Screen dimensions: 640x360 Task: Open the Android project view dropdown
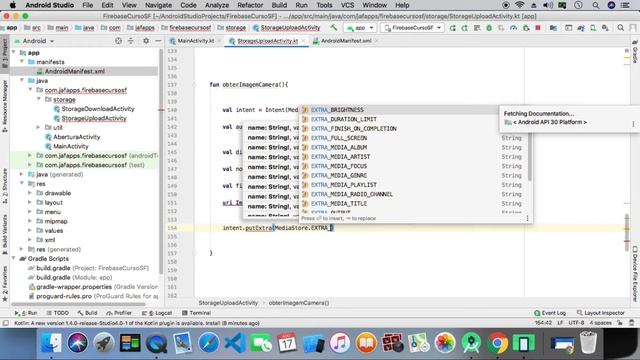point(34,41)
